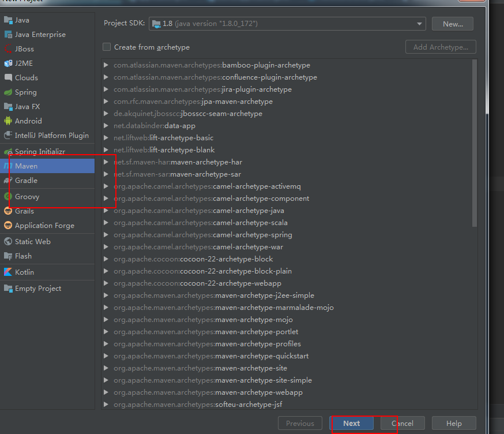Click the Android icon in the project type list
This screenshot has height=434, width=504.
click(x=8, y=121)
